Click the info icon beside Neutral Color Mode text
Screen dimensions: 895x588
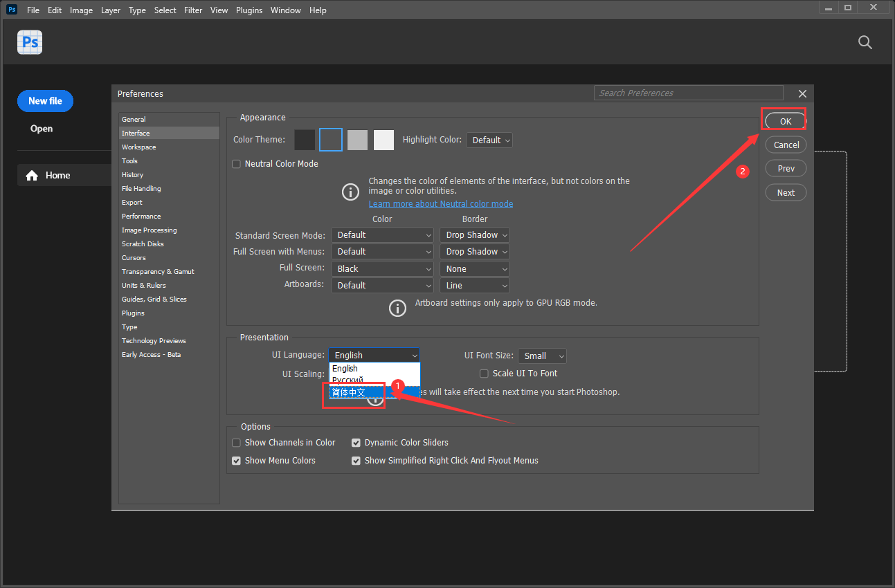[352, 192]
